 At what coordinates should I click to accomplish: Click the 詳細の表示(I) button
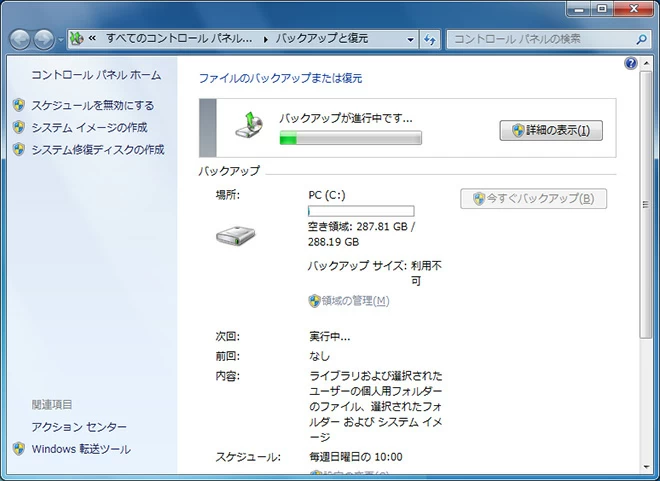551,130
